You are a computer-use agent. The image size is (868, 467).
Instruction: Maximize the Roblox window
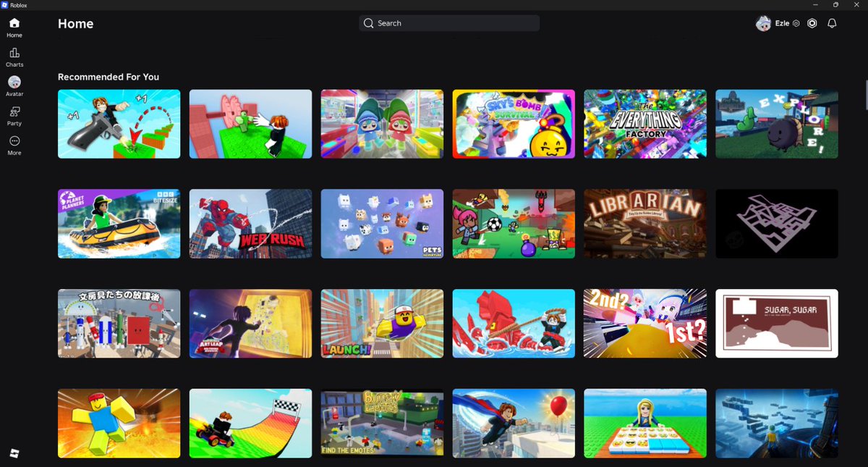pos(835,4)
